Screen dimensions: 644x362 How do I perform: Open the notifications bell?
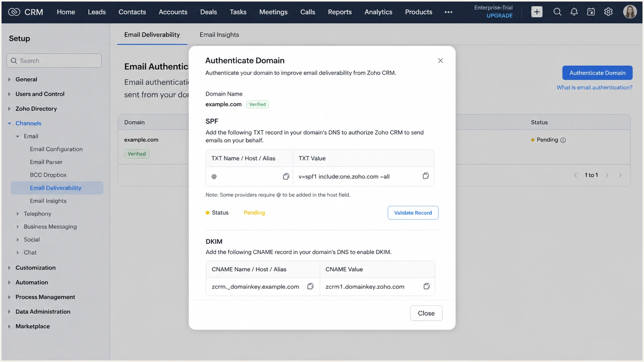(574, 12)
